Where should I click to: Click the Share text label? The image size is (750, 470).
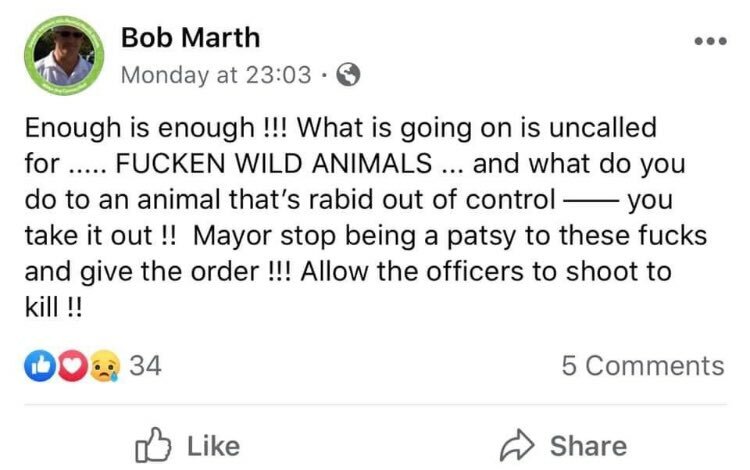tap(588, 446)
